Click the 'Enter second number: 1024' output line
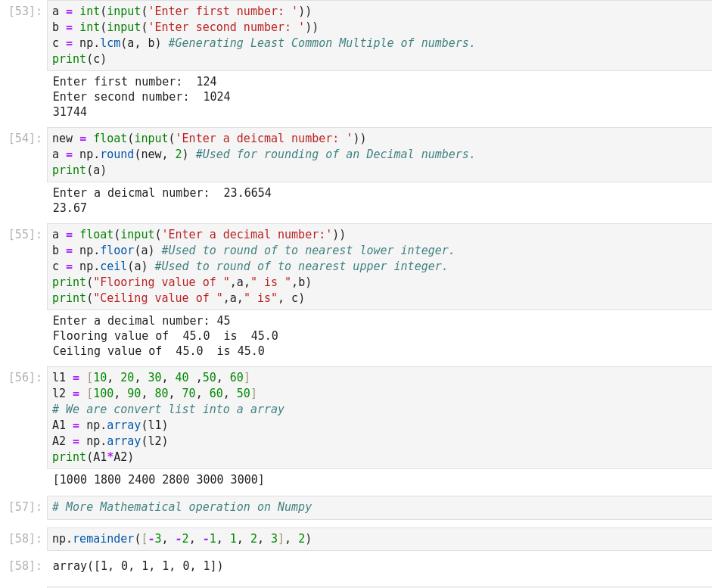The image size is (712, 588). 141,97
